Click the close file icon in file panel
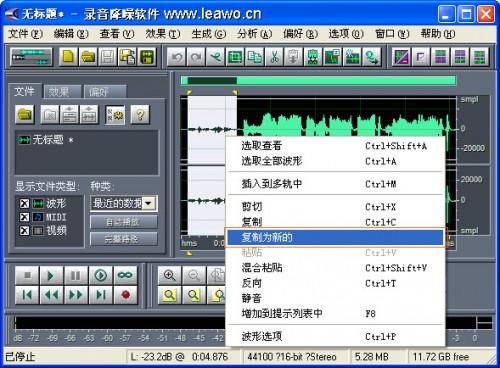The image size is (500, 368). pyautogui.click(x=50, y=115)
